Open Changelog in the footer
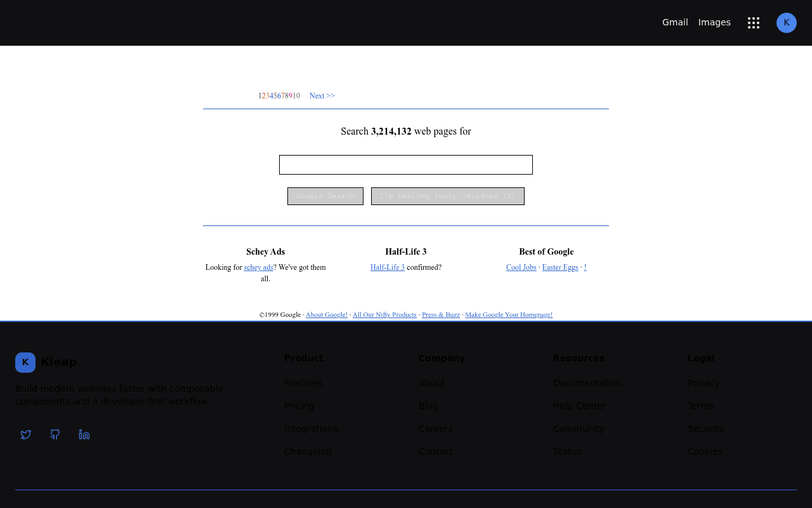The image size is (812, 508). [308, 451]
